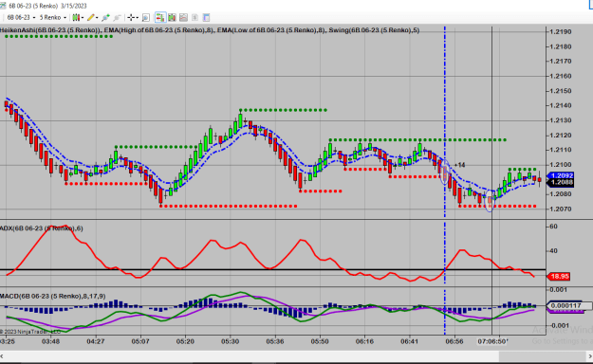
Task: Click the 06:56 time axis label
Action: 454,341
